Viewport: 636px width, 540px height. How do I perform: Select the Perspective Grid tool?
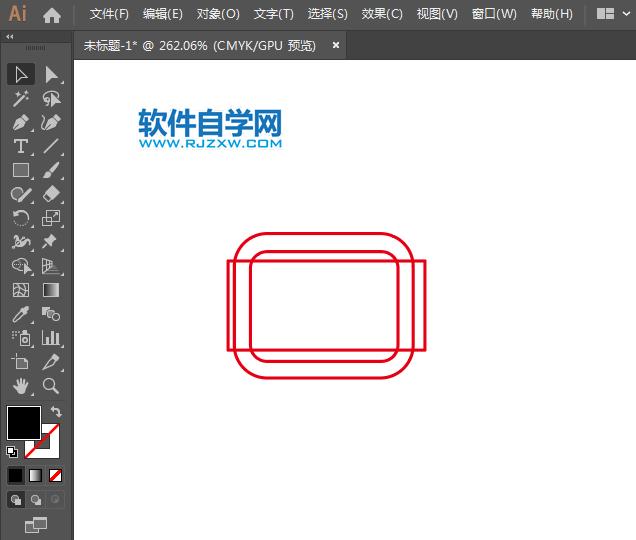pos(51,266)
